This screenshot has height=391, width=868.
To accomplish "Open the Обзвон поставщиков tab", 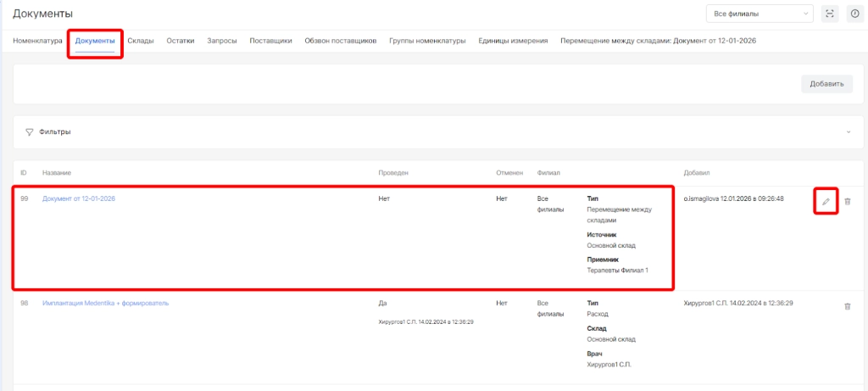I will (x=340, y=41).
